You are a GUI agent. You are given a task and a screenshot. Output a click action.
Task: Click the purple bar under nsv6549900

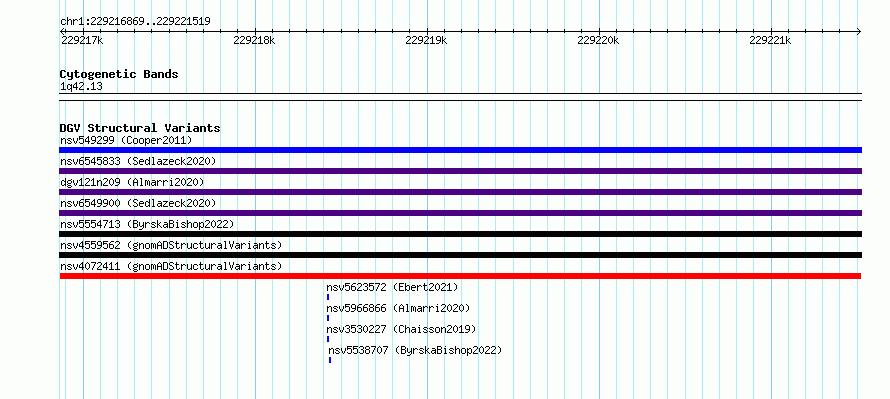coord(460,213)
